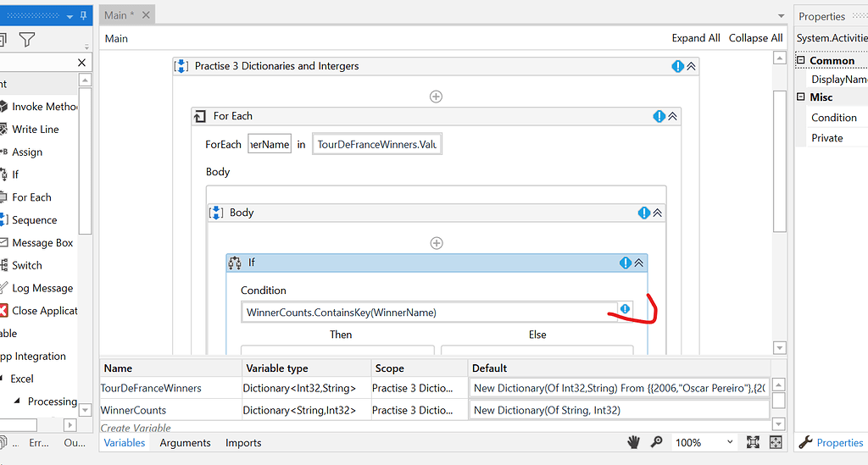The width and height of the screenshot is (868, 465).
Task: Click the fit to screen icon
Action: pos(753,442)
